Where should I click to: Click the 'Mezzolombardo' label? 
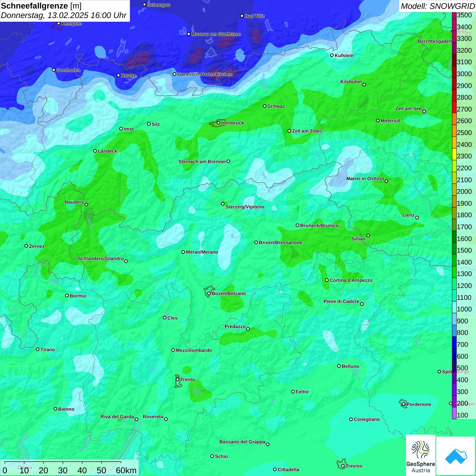[x=194, y=350]
